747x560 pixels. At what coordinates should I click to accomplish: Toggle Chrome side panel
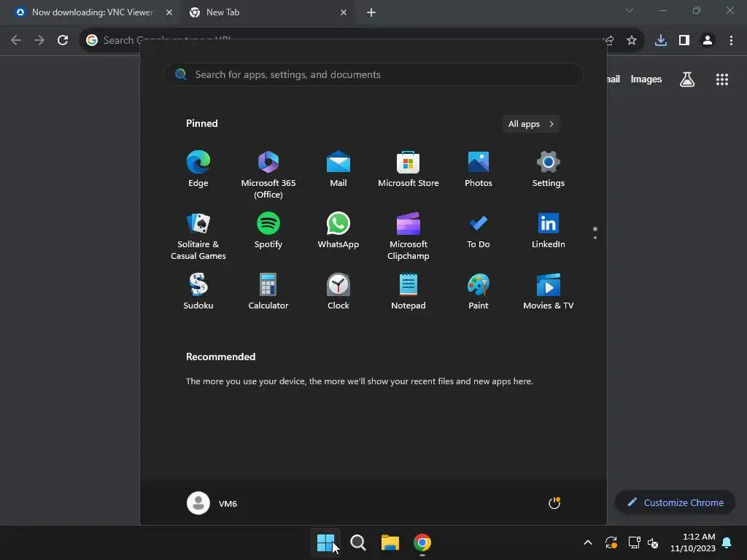coord(684,40)
